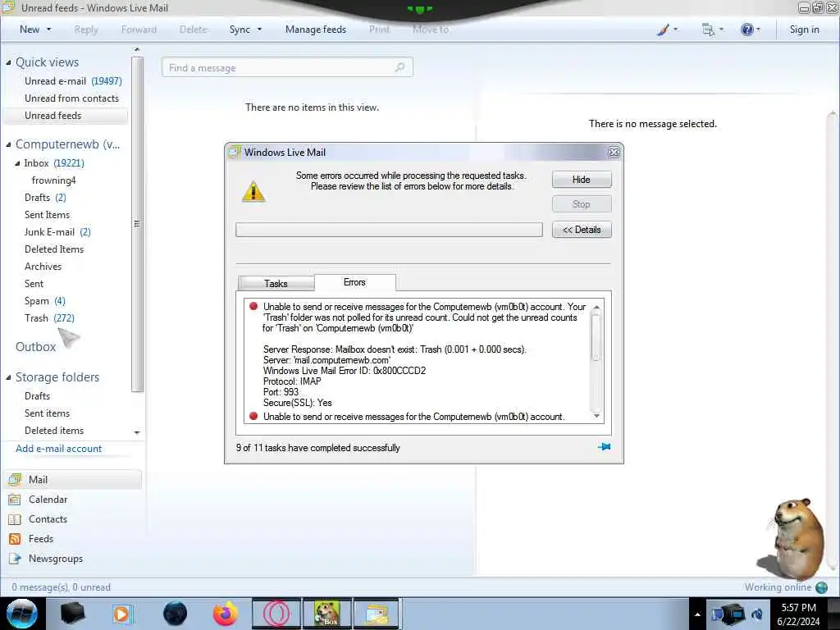Click the Working online globe icon
Screen dimensions: 840x630
tap(821, 587)
